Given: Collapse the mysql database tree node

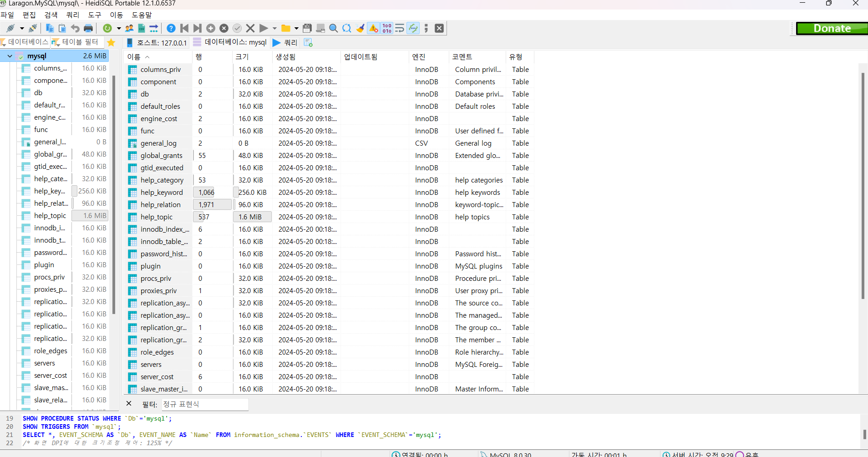Looking at the screenshot, I should (x=10, y=56).
